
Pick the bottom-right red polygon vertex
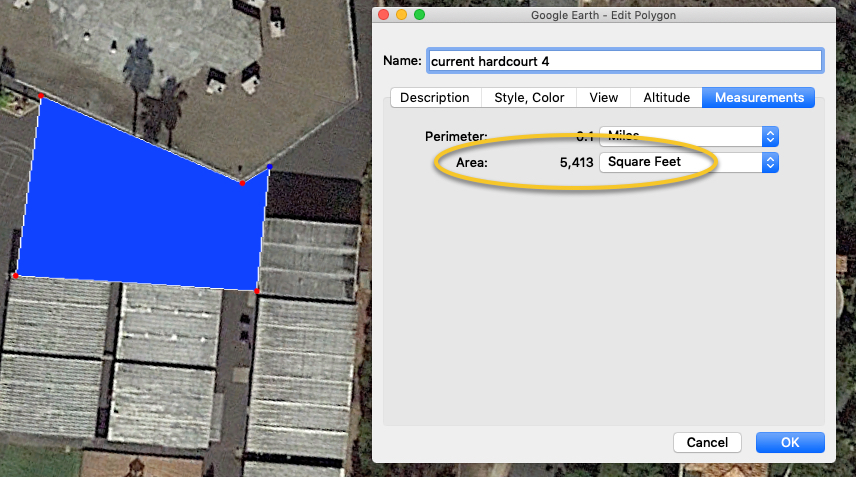[x=257, y=291]
